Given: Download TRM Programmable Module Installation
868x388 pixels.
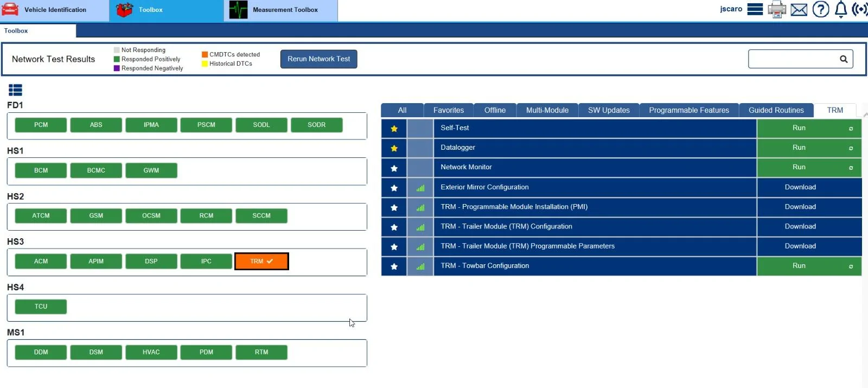Looking at the screenshot, I should pos(800,207).
